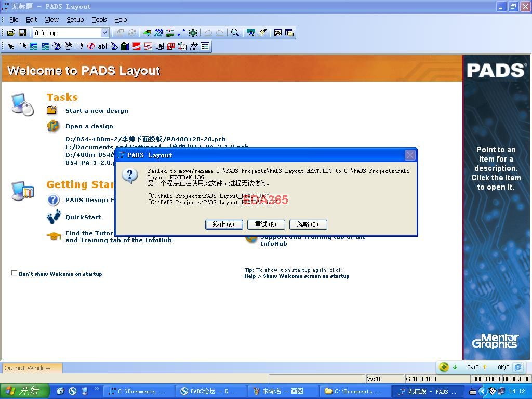The height and width of the screenshot is (399, 532).
Task: Select the Copper Cutout tool
Action: [x=45, y=46]
